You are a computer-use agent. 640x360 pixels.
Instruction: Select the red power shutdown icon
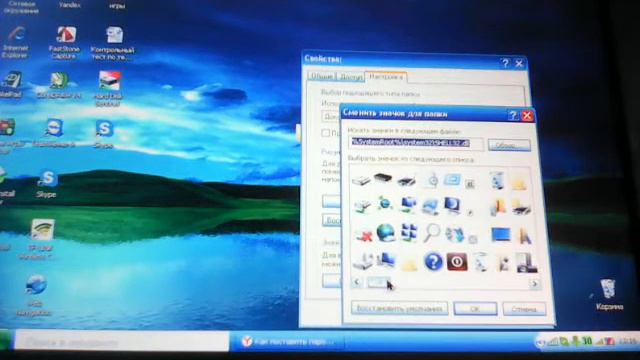[457, 261]
